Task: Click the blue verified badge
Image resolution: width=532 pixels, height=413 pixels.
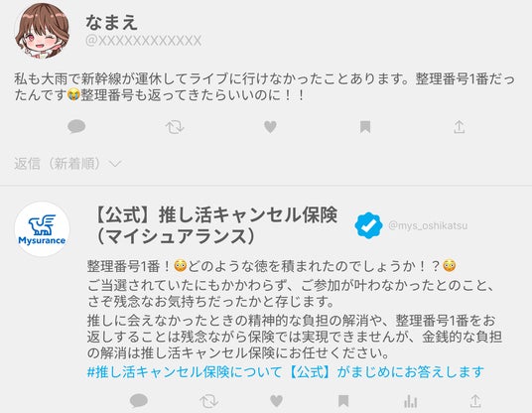Action: tap(368, 225)
